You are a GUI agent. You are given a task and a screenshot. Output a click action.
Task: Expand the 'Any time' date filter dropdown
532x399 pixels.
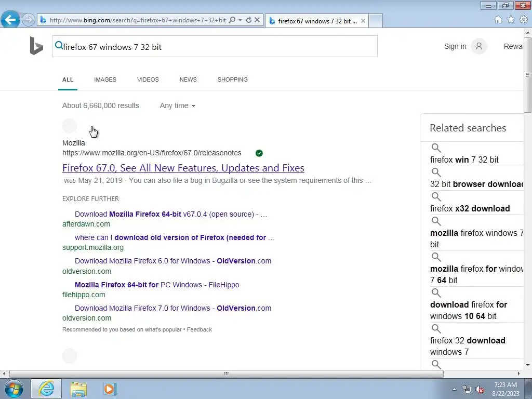178,105
